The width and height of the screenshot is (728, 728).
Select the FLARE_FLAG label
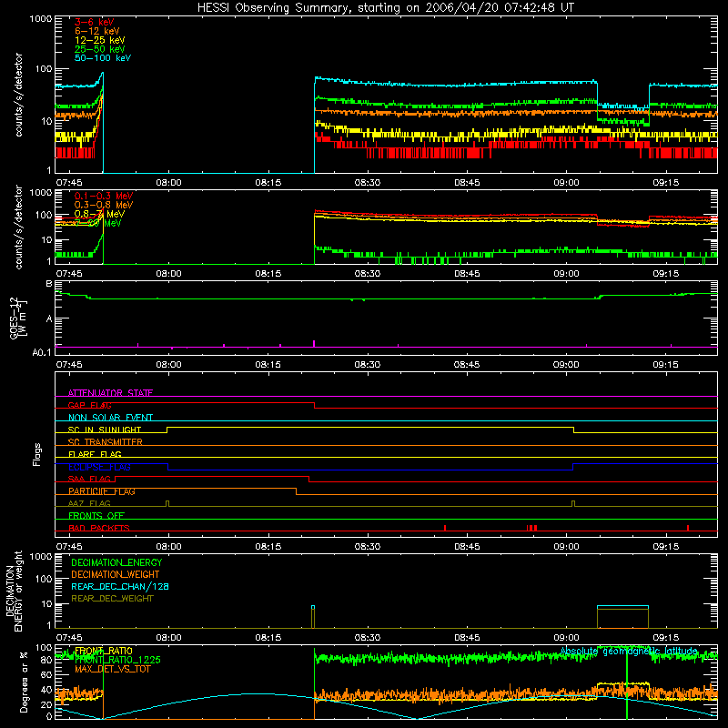(95, 454)
